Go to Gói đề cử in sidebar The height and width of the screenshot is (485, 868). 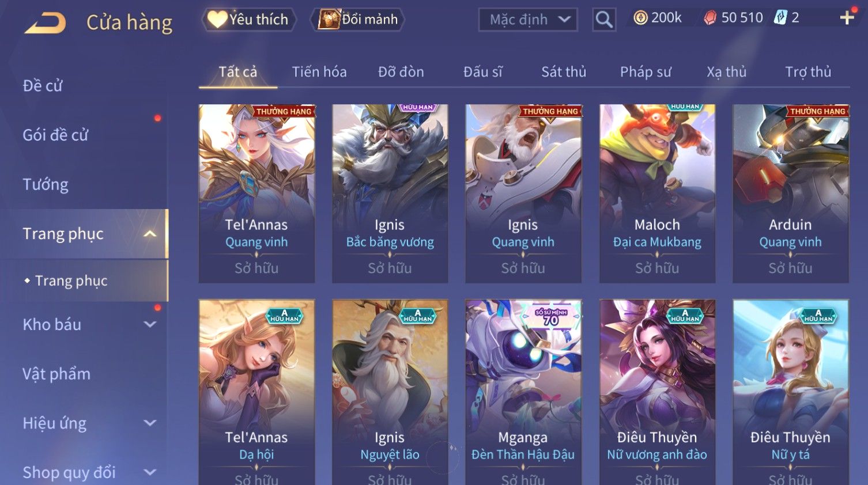55,135
